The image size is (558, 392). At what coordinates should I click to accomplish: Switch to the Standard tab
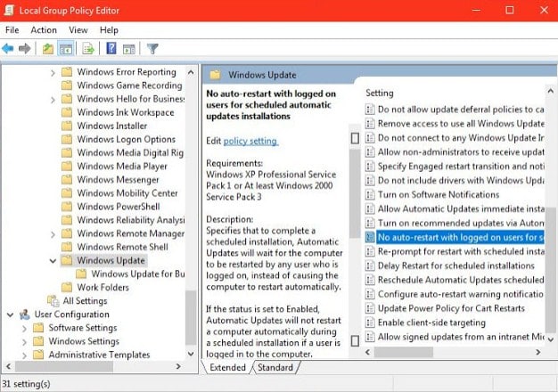(275, 367)
